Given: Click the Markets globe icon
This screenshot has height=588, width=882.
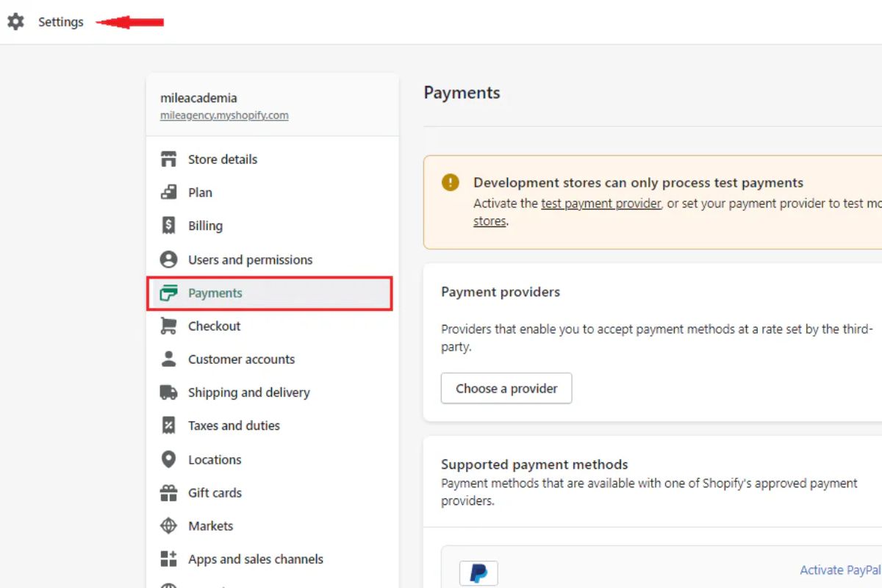Looking at the screenshot, I should (x=169, y=526).
